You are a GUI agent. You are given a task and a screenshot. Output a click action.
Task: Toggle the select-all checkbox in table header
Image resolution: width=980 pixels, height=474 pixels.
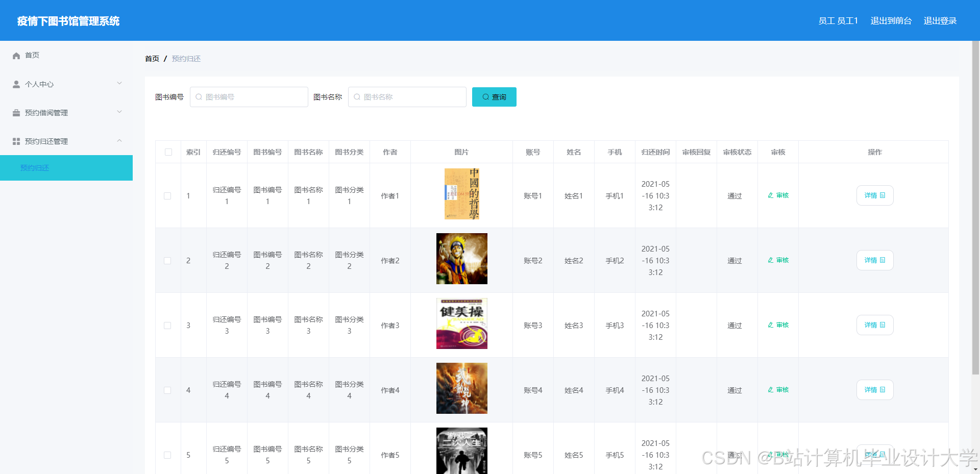168,152
